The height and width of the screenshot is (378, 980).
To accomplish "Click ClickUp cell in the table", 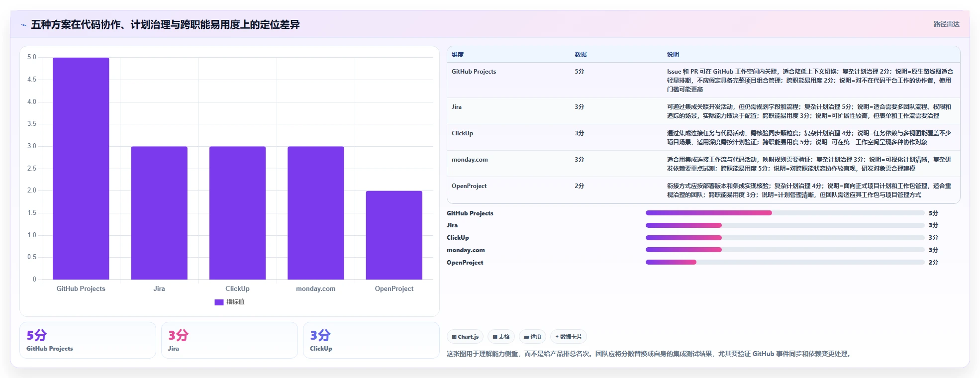I will coord(462,133).
